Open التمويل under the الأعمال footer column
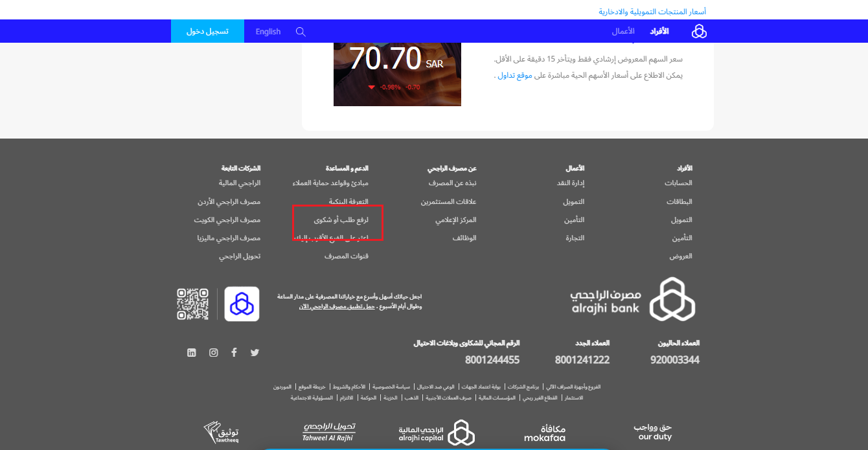868x450 pixels. [573, 201]
